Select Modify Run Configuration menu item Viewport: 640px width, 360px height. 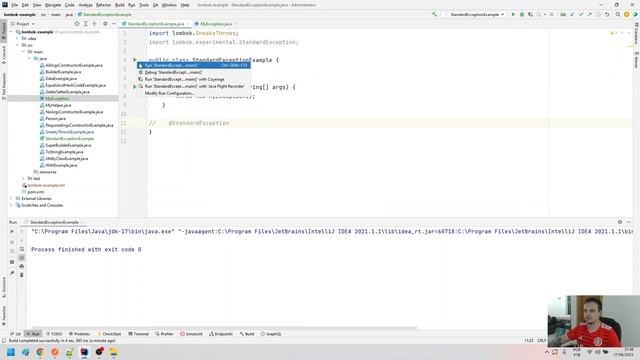coord(193,93)
